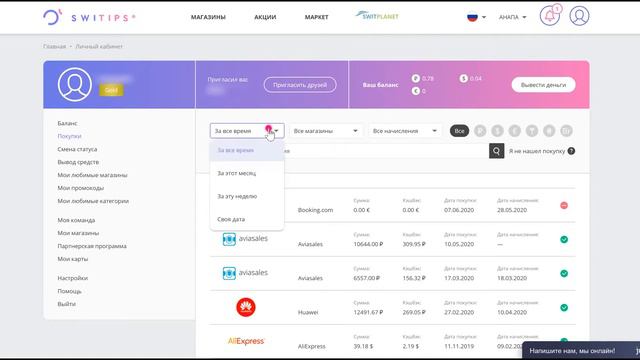
Task: Click the red status icon on Booking.com row
Action: [x=564, y=205]
